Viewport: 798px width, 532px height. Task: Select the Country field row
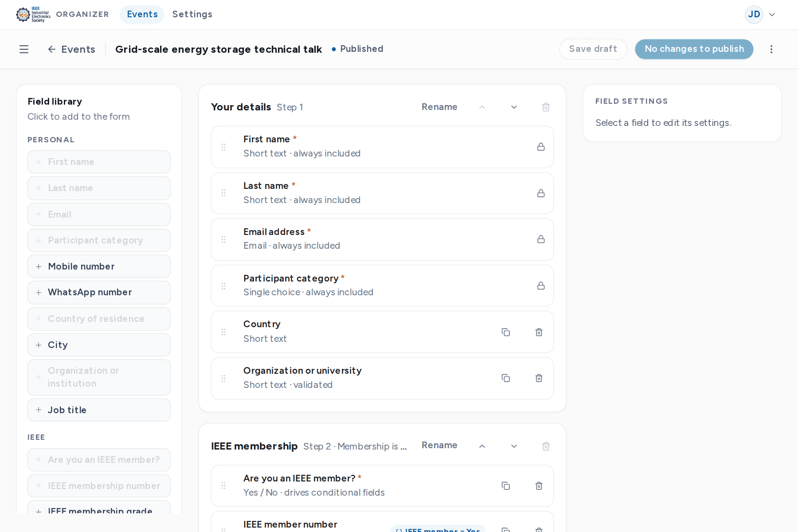(x=382, y=332)
